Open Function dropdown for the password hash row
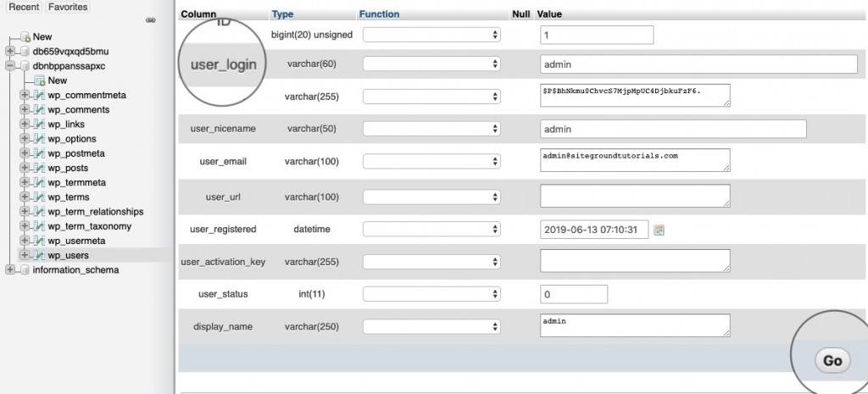The width and height of the screenshot is (868, 394). coord(431,97)
